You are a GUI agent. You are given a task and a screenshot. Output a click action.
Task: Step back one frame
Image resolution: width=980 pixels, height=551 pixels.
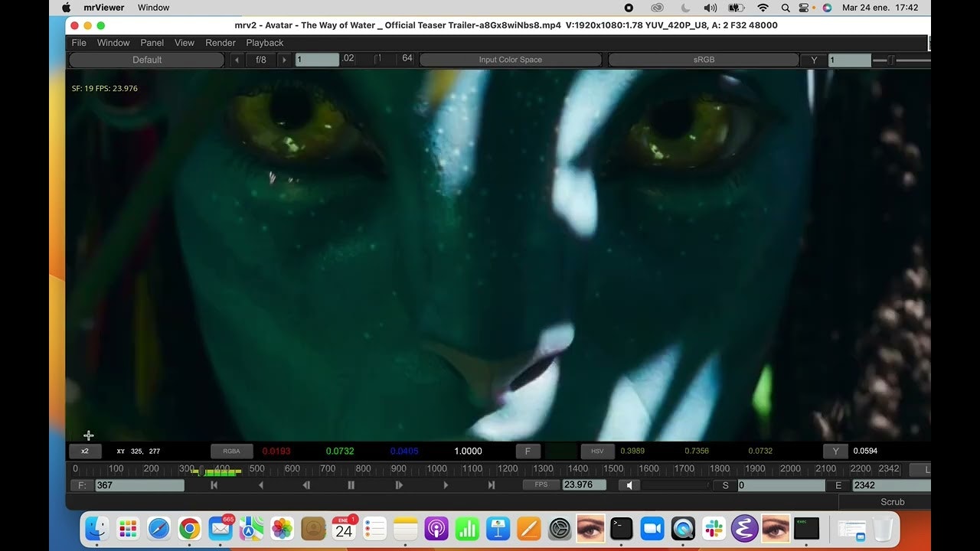(x=306, y=485)
